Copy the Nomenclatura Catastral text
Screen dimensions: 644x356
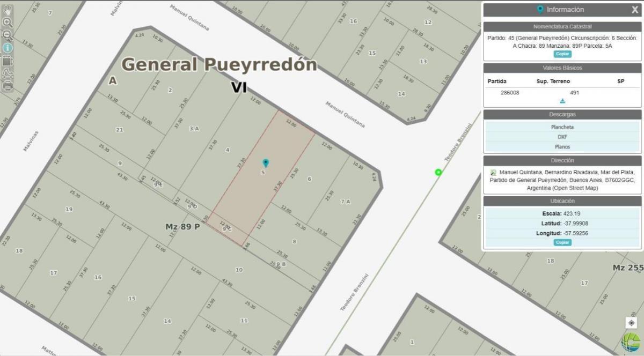pyautogui.click(x=562, y=54)
